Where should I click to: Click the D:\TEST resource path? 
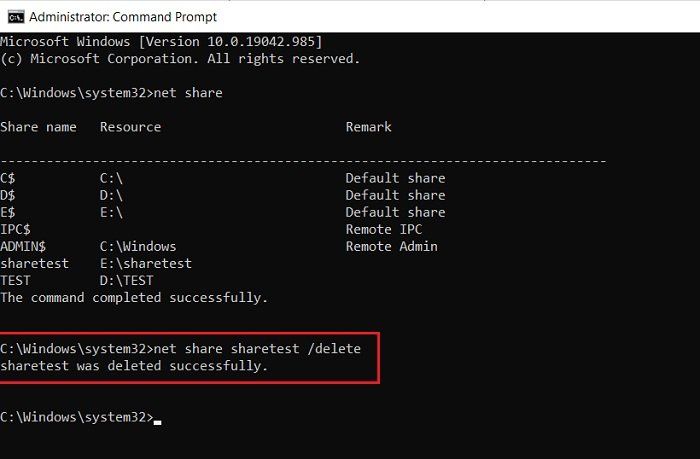127,280
